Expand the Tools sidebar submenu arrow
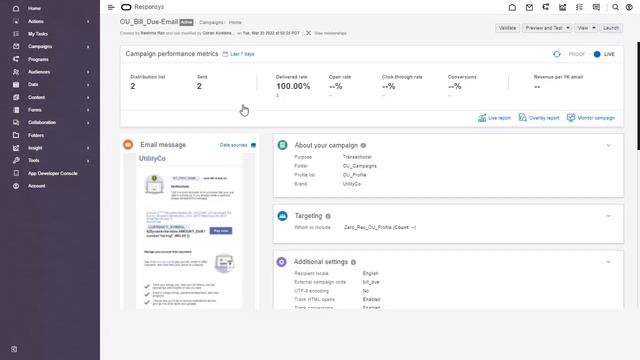 pos(88,160)
